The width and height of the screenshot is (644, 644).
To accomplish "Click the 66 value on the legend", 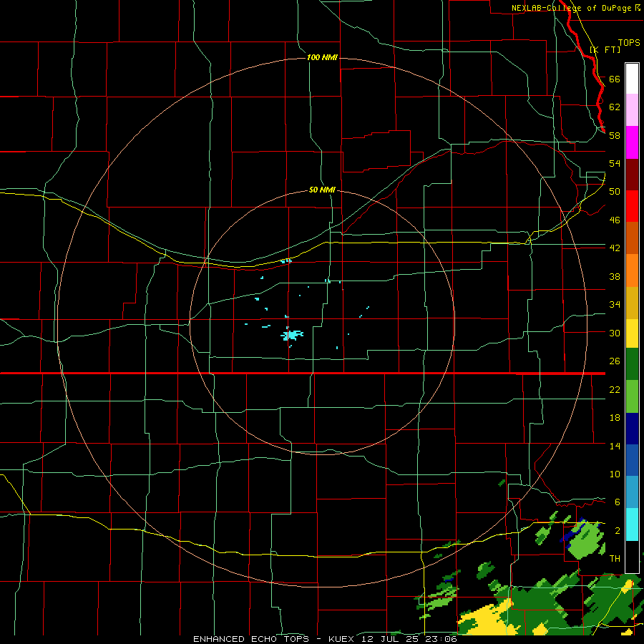I will coord(615,79).
